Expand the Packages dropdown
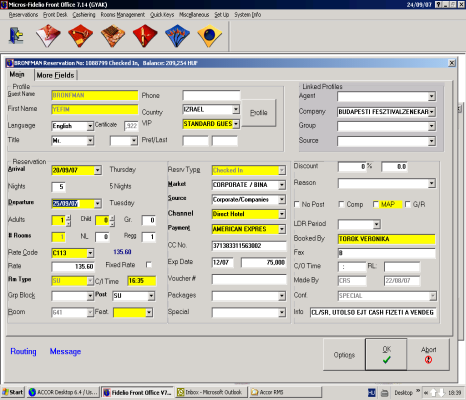 click(x=282, y=296)
